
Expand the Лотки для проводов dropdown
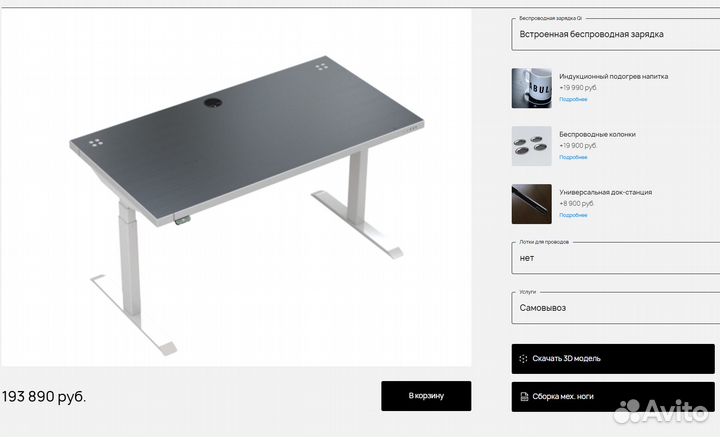point(616,258)
